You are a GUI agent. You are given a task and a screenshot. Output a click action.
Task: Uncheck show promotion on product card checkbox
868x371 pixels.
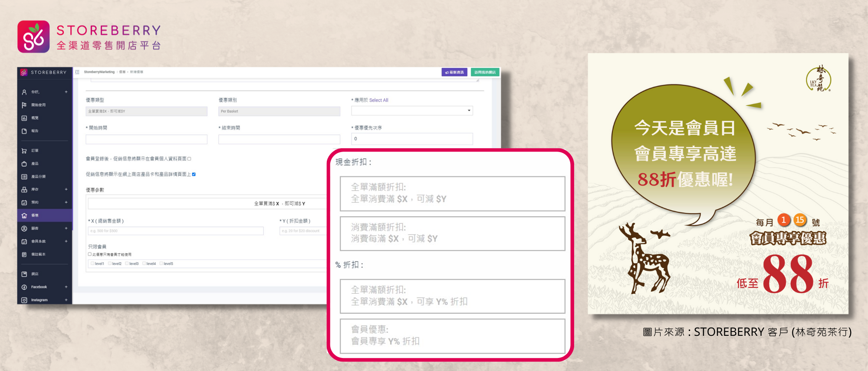click(x=194, y=174)
